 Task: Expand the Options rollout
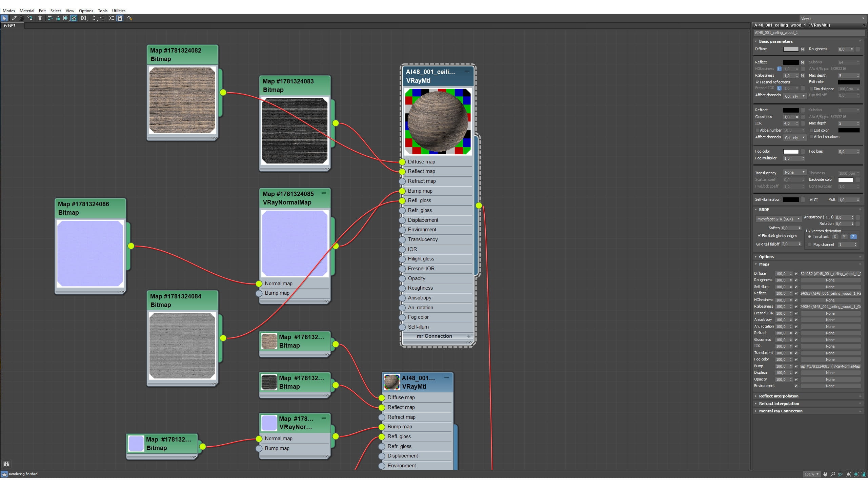coord(766,257)
